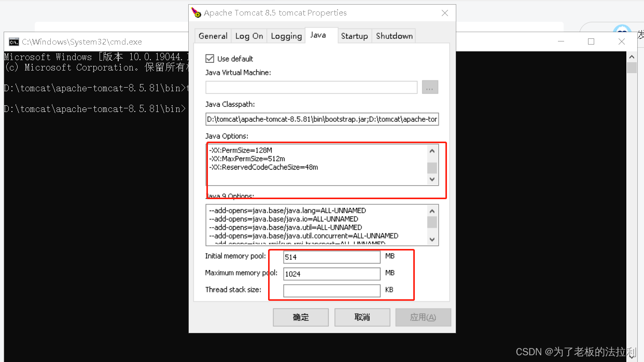Click the Tomcat feather icon in dialog title
The image size is (644, 362).
click(x=196, y=12)
